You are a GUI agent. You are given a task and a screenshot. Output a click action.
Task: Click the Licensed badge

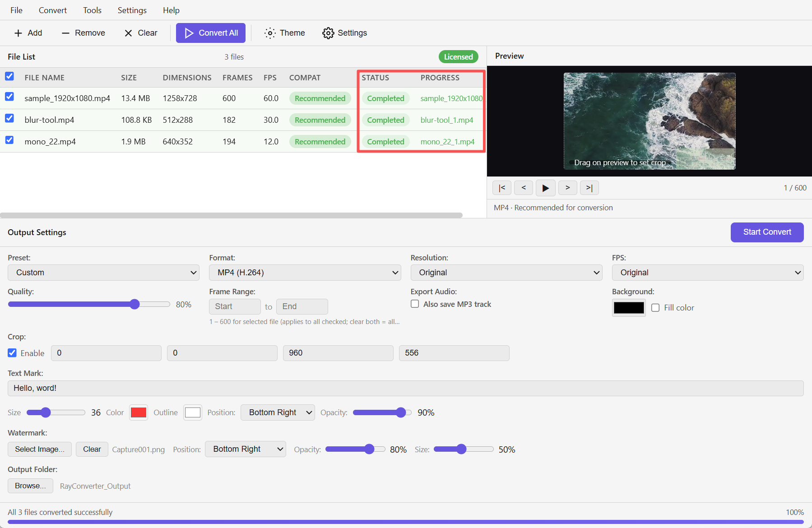click(x=458, y=56)
